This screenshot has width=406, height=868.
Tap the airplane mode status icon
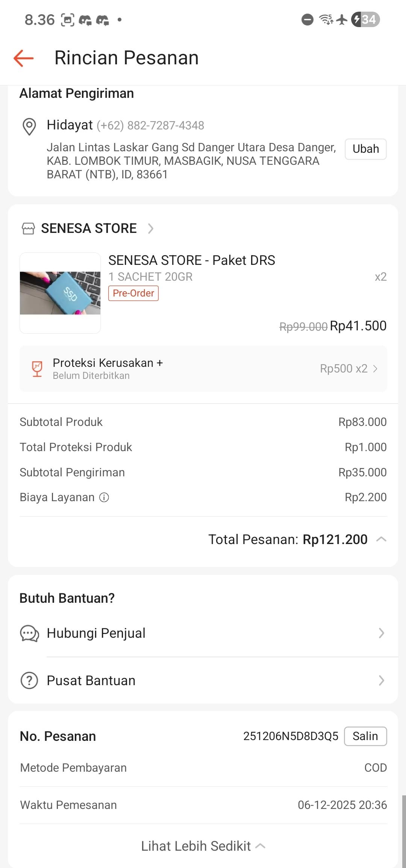pyautogui.click(x=342, y=20)
